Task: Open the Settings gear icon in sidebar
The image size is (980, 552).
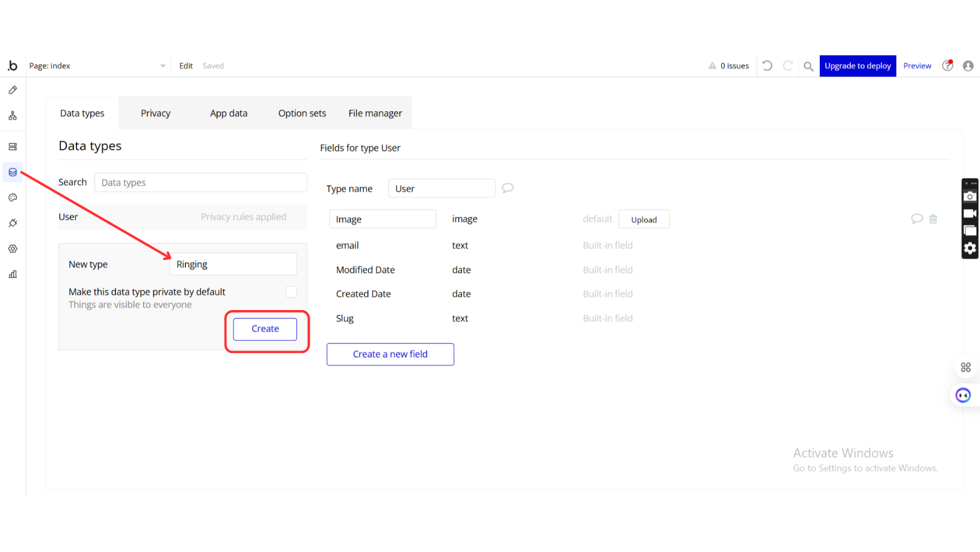Action: coord(13,249)
